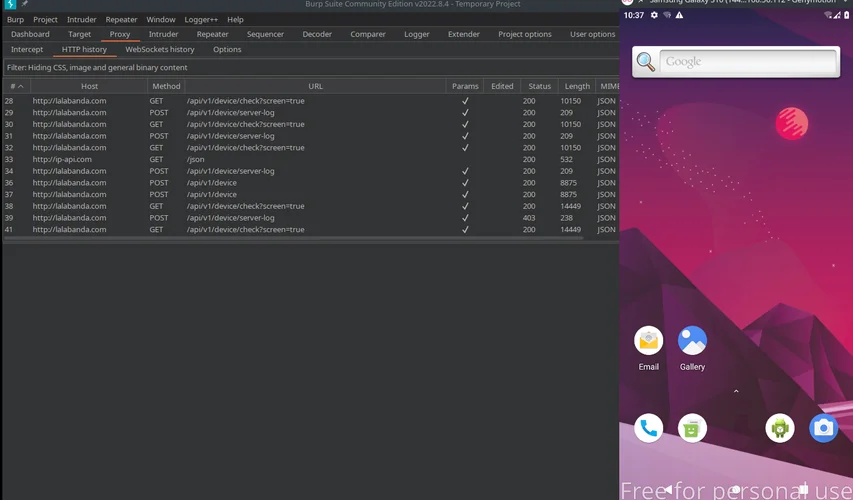The image size is (853, 500).
Task: Sort by the Params column header
Action: 465,86
